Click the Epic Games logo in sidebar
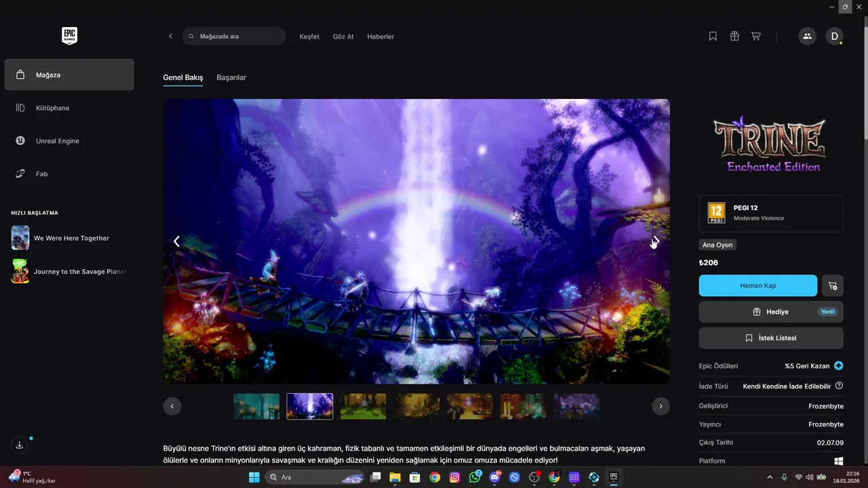The height and width of the screenshot is (488, 868). (69, 36)
